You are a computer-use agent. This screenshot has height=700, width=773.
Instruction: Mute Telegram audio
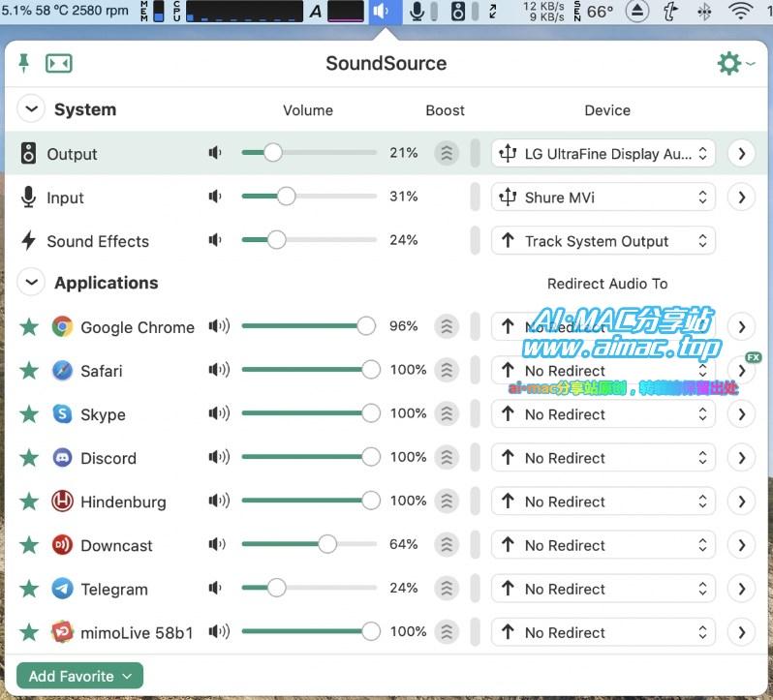click(x=215, y=588)
